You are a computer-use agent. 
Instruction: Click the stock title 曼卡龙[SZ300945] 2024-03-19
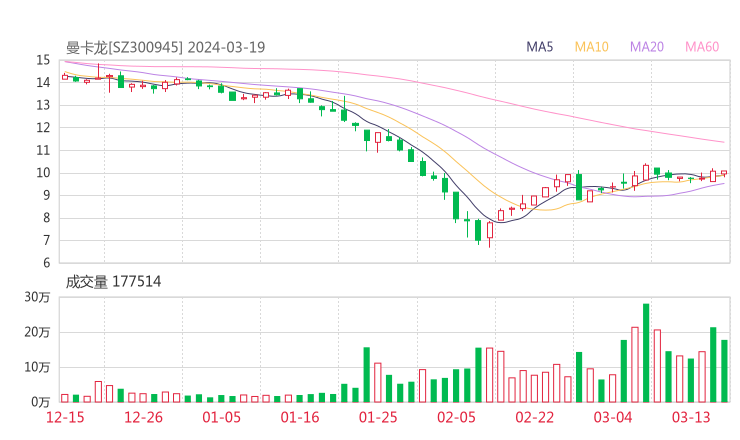pos(166,47)
